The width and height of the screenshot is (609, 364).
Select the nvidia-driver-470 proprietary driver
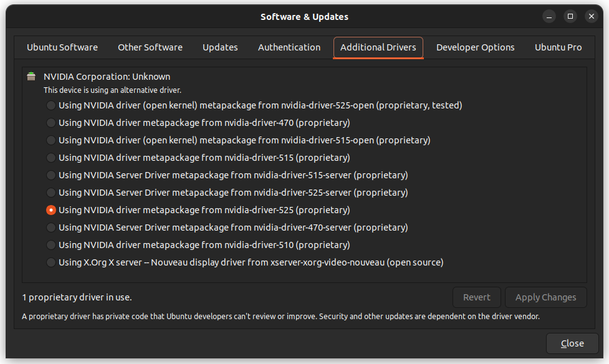click(x=50, y=123)
